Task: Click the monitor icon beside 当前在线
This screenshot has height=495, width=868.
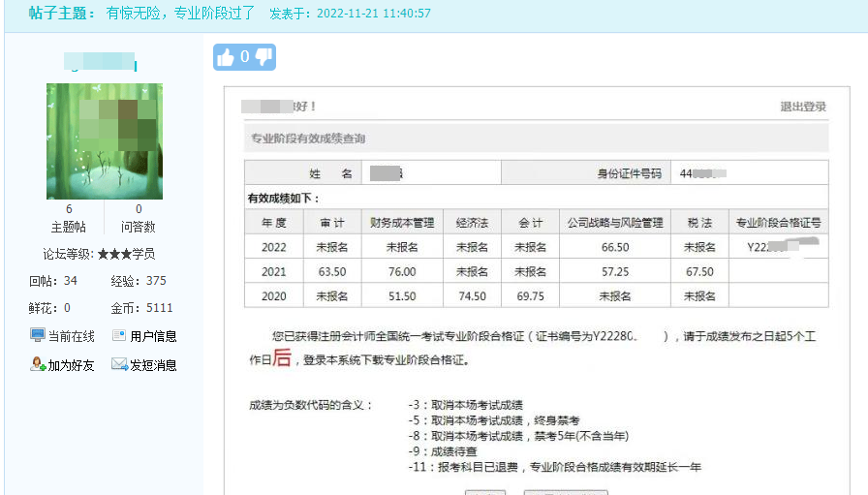Action: coord(38,336)
